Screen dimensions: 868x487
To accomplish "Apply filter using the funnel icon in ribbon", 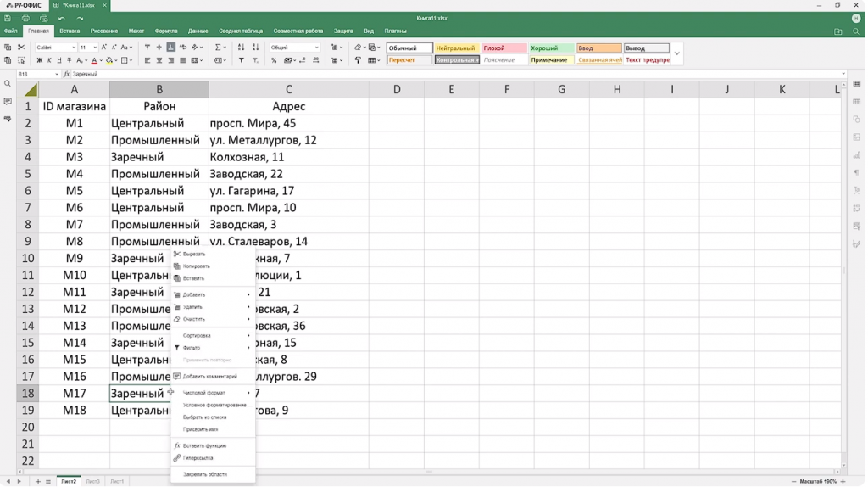I will pos(242,60).
